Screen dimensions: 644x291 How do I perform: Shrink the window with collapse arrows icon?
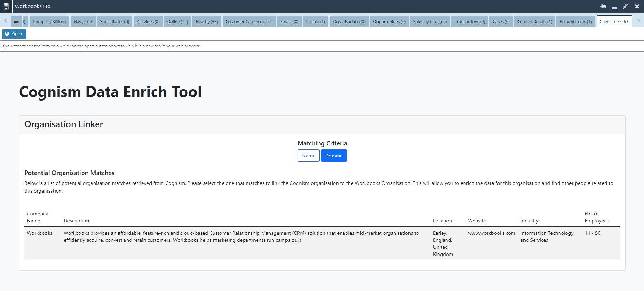pos(625,6)
